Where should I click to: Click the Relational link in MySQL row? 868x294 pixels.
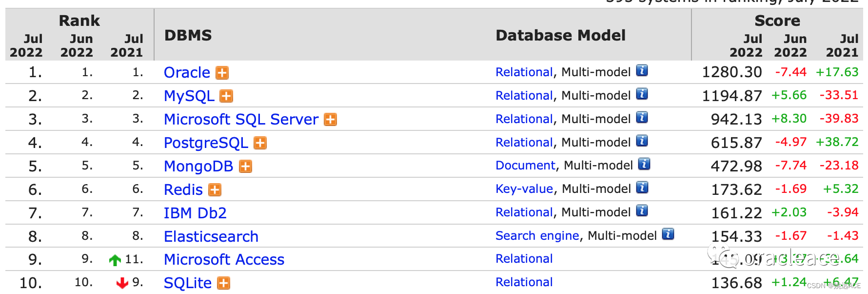(x=524, y=96)
